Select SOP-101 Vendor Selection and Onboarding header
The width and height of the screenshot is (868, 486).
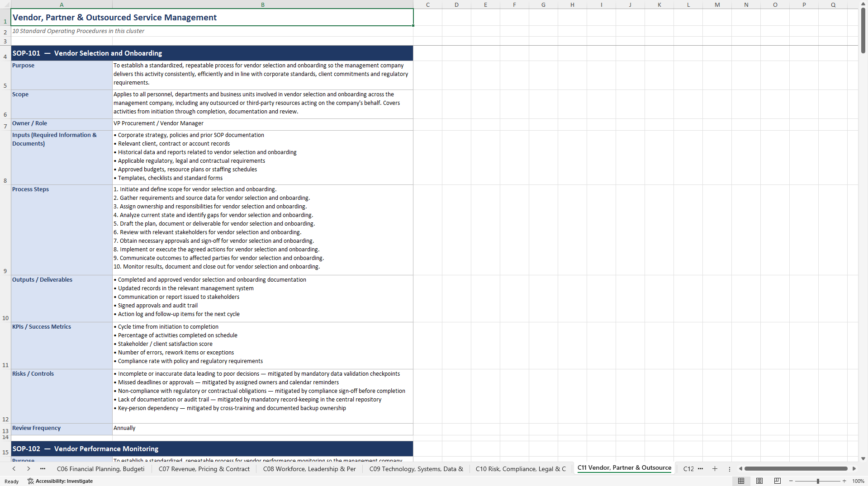point(212,53)
